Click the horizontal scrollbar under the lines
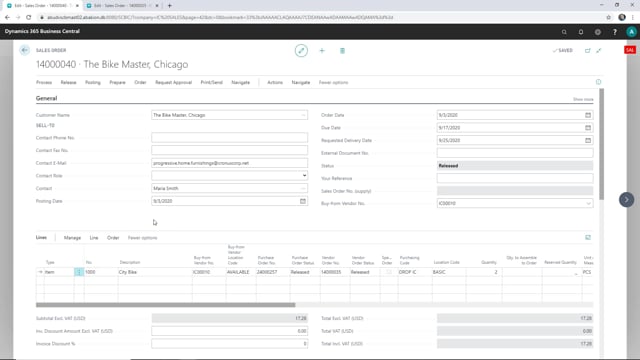640x360 pixels. pyautogui.click(x=165, y=305)
